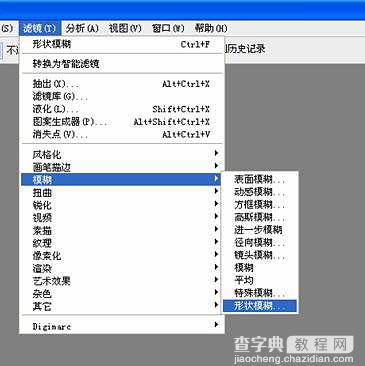Choose plain 模糊 in the blur submenu
Viewport: 365px width, 366px height.
[260, 268]
